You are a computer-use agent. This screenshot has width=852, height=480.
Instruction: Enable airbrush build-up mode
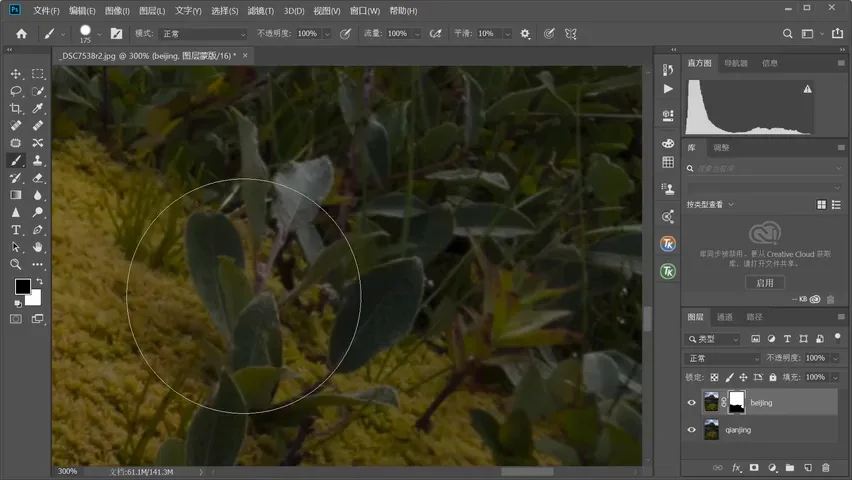tap(435, 34)
